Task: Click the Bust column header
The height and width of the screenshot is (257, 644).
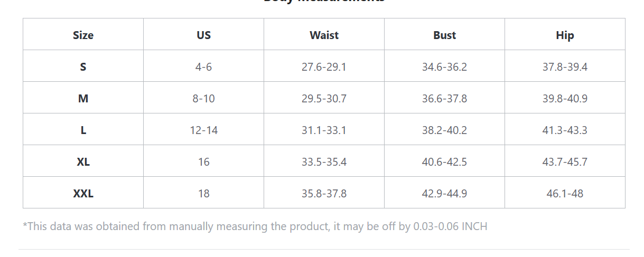Action: pos(444,35)
